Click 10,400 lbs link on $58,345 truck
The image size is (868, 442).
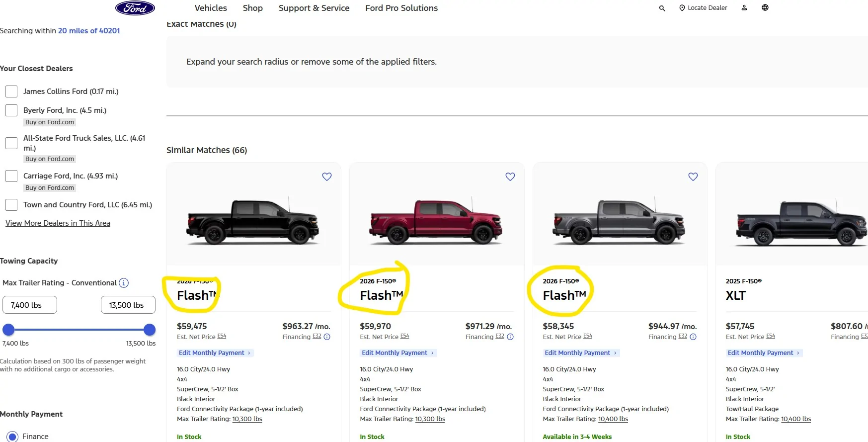pyautogui.click(x=613, y=419)
